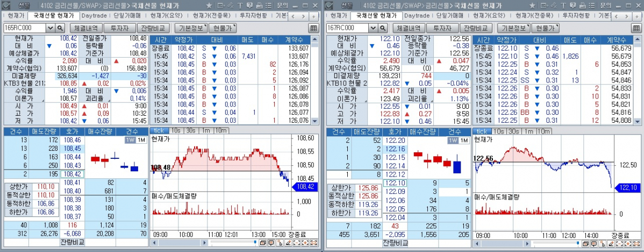This screenshot has height=252, width=644.
Task: Click up arrow of right trade list scrollbar
Action: [638, 40]
